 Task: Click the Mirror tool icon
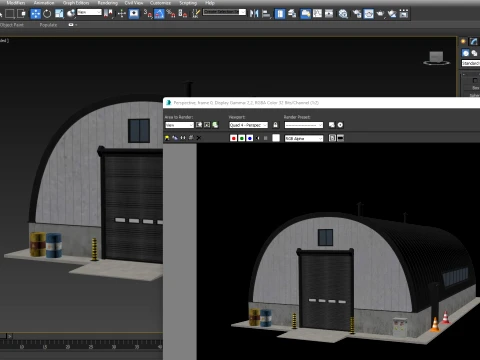pos(254,14)
